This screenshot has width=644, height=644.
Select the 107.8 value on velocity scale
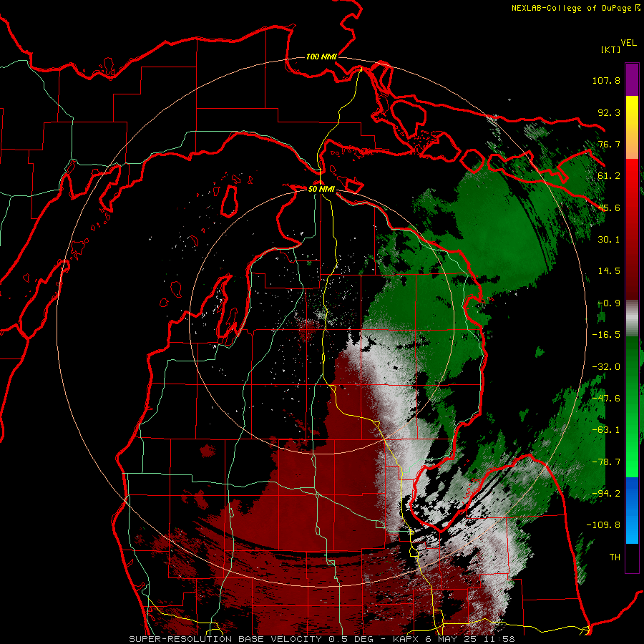tap(606, 80)
